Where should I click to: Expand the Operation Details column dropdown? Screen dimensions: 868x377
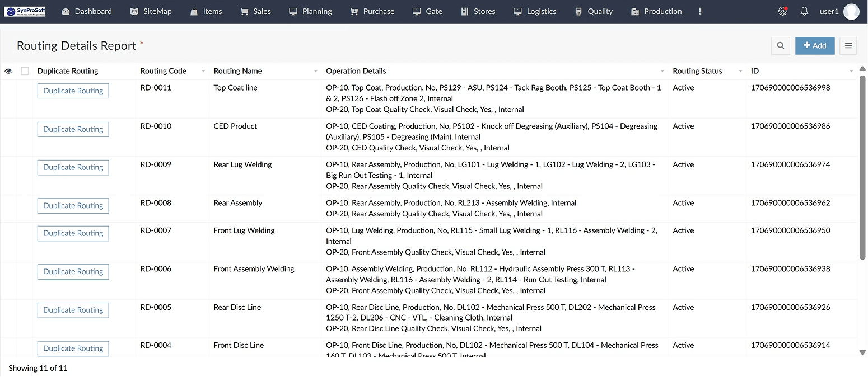coord(661,72)
